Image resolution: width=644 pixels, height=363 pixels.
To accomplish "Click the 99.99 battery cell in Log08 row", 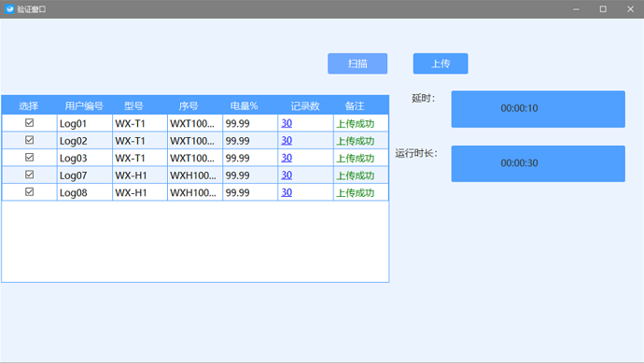I will pos(250,192).
